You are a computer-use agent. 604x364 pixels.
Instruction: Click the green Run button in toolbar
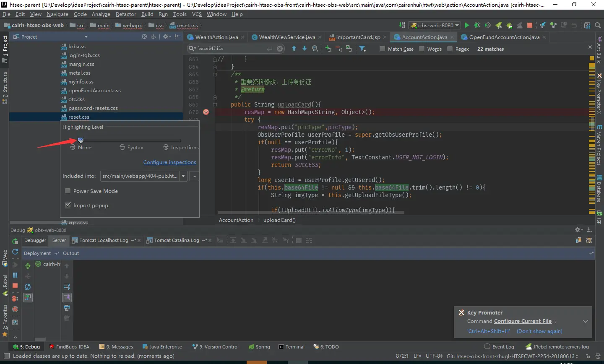tap(466, 26)
